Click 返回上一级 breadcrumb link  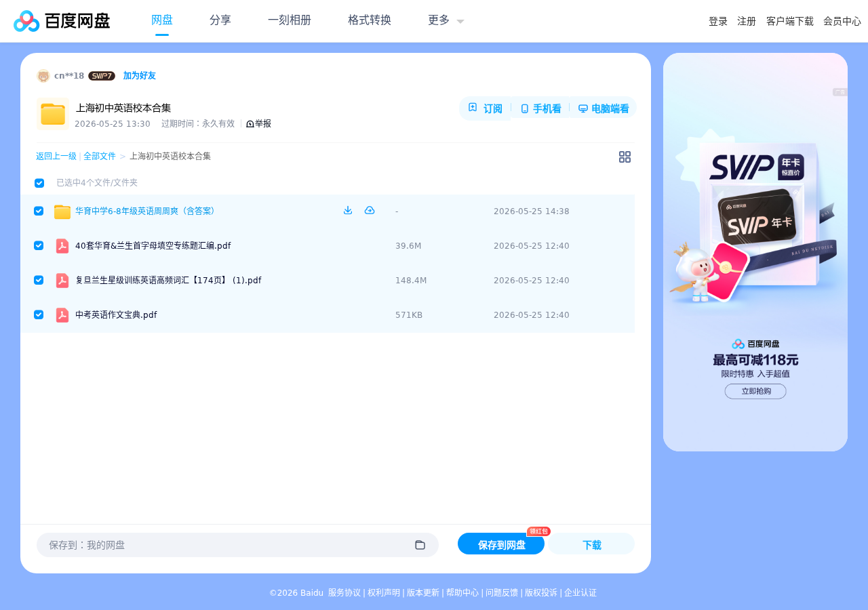pos(56,157)
